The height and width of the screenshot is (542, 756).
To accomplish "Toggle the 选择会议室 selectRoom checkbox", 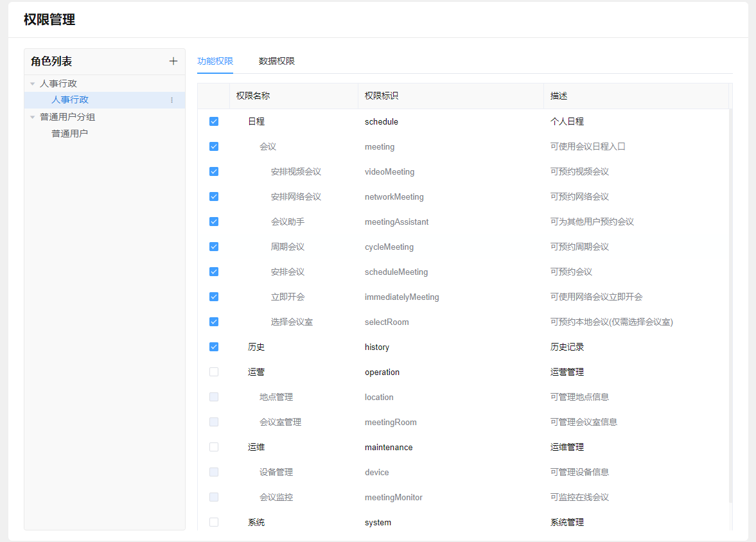I will tap(214, 322).
